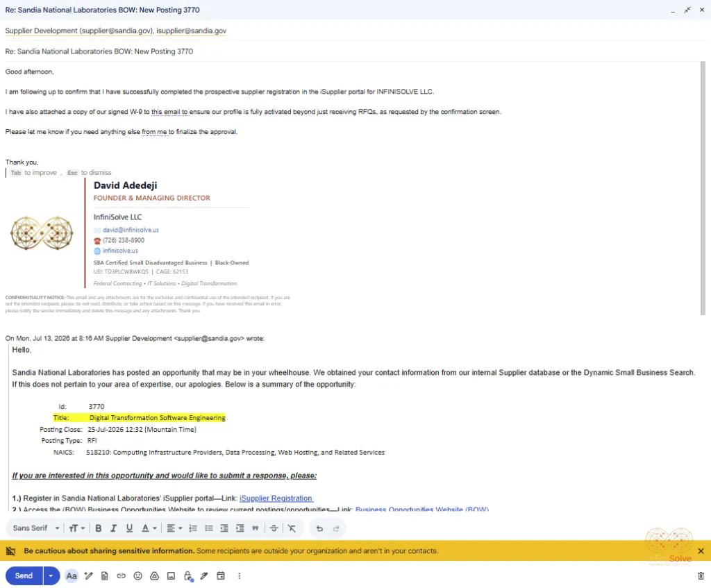711x588 pixels.
Task: Open the emoji picker
Action: [x=138, y=576]
